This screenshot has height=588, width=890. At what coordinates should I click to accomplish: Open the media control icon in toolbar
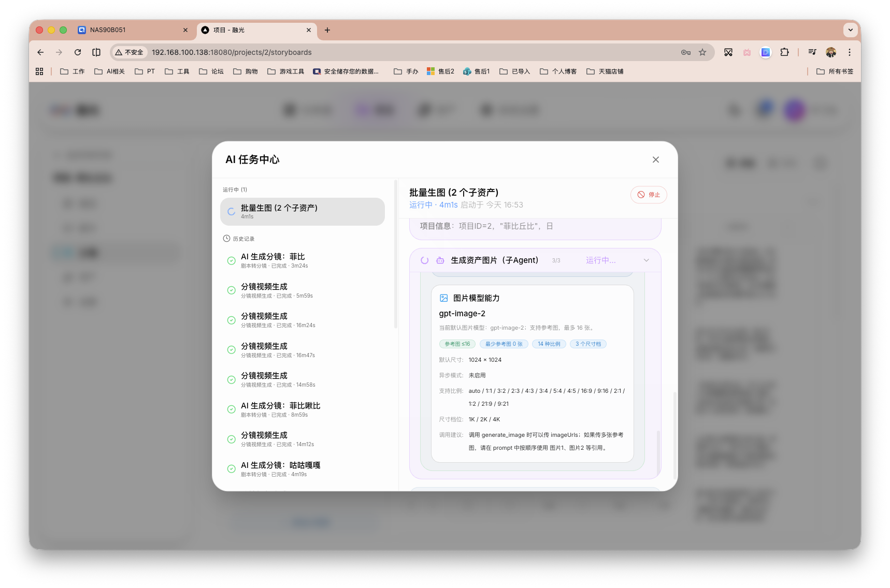pos(812,52)
